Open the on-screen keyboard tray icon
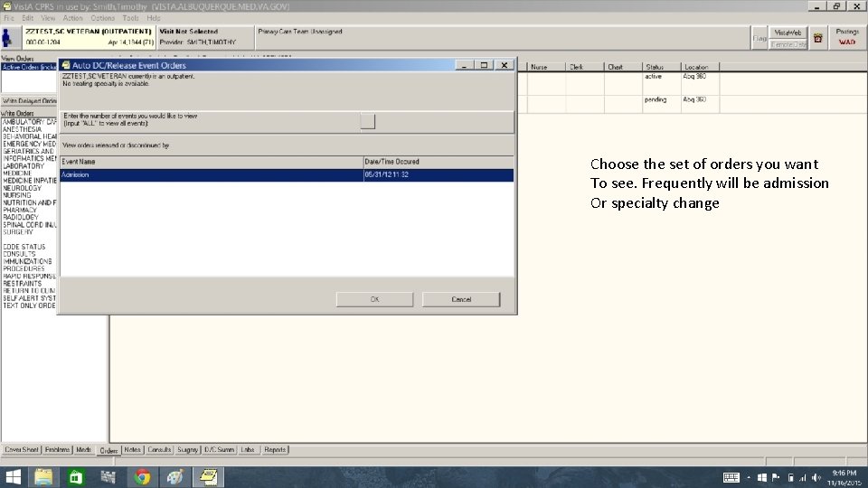Screen dimensions: 868x488 [731, 477]
